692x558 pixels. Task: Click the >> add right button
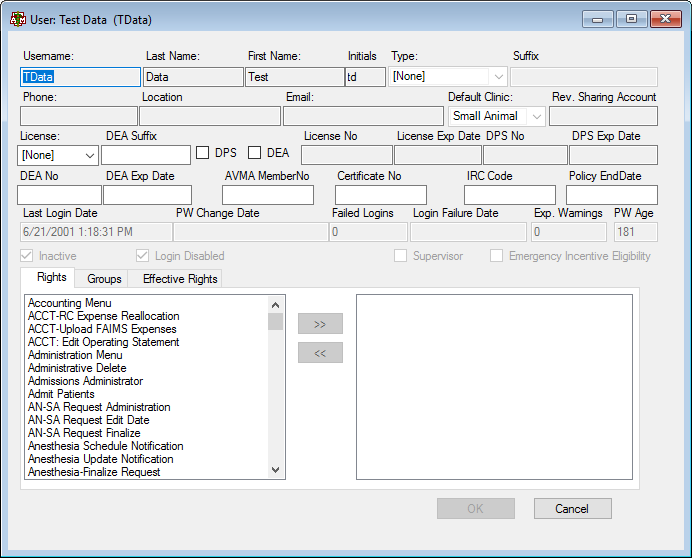[x=320, y=324]
